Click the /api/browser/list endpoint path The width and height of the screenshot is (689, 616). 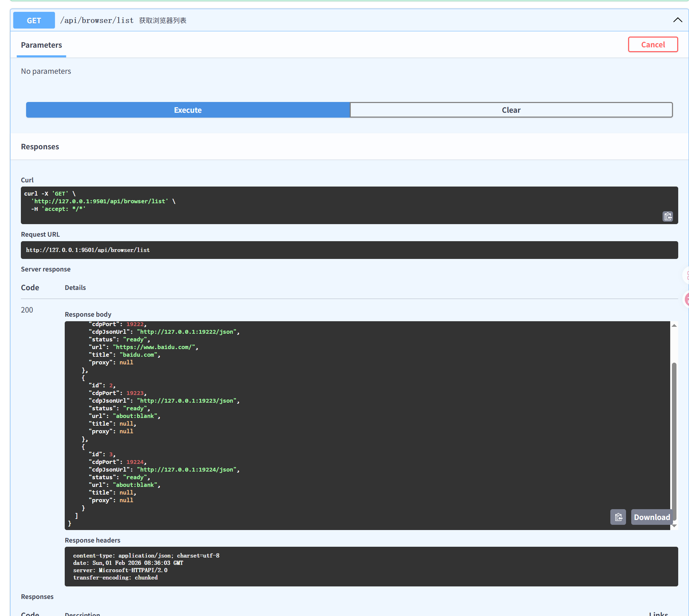point(97,21)
